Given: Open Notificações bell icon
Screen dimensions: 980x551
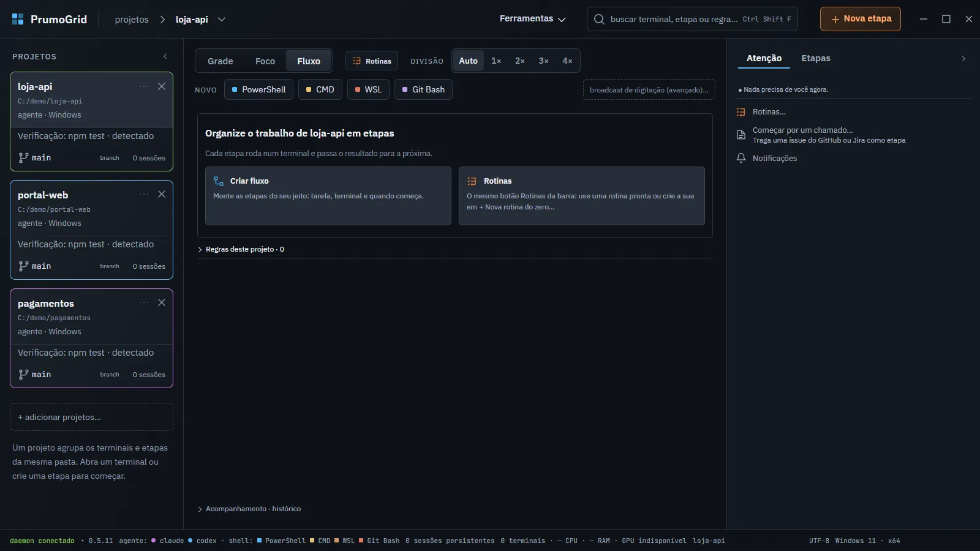Looking at the screenshot, I should pos(741,158).
